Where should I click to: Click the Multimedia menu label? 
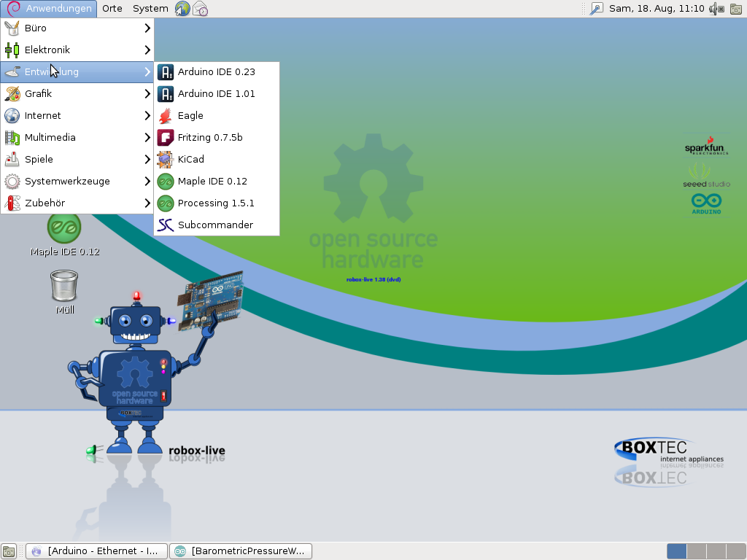click(50, 138)
